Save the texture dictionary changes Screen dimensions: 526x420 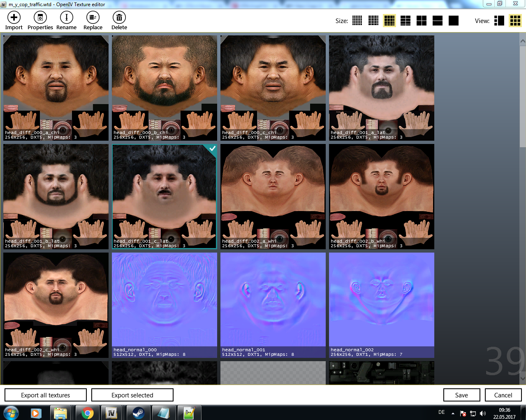pos(461,395)
